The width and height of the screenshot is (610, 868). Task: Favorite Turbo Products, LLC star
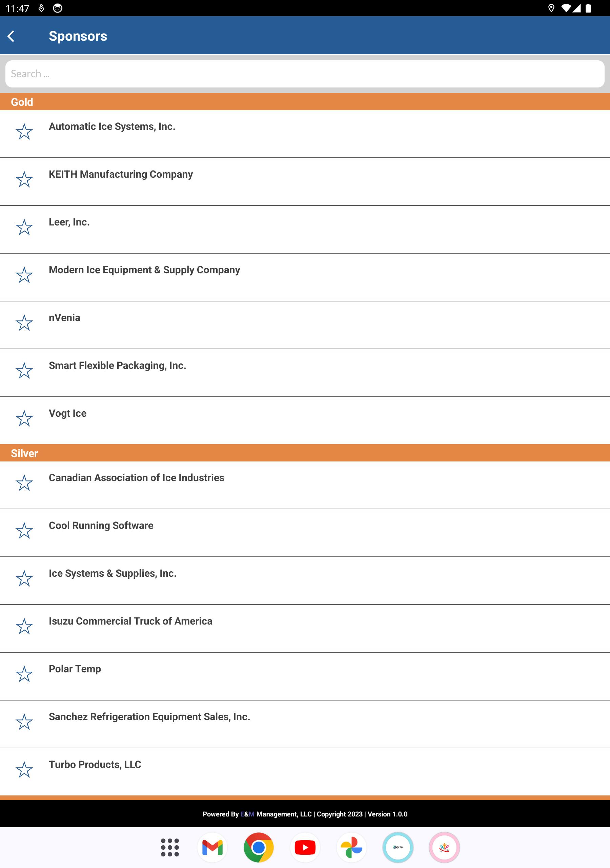click(x=24, y=770)
